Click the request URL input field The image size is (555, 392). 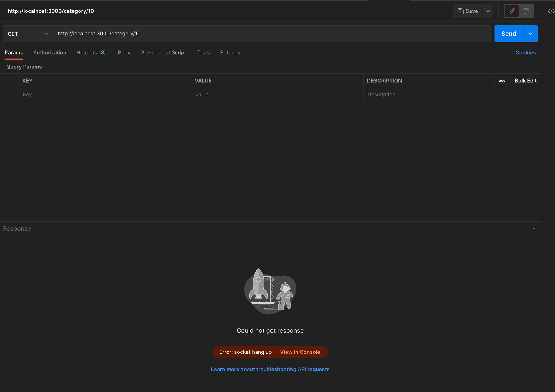[x=271, y=34]
